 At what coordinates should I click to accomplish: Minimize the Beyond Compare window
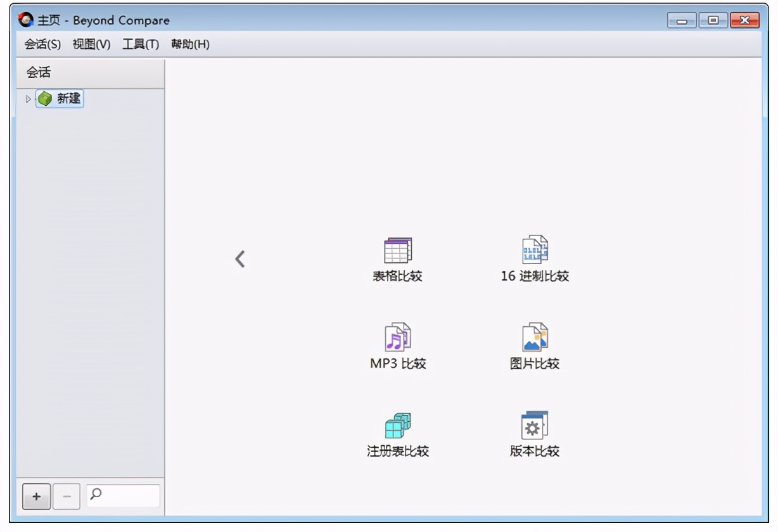tap(682, 21)
